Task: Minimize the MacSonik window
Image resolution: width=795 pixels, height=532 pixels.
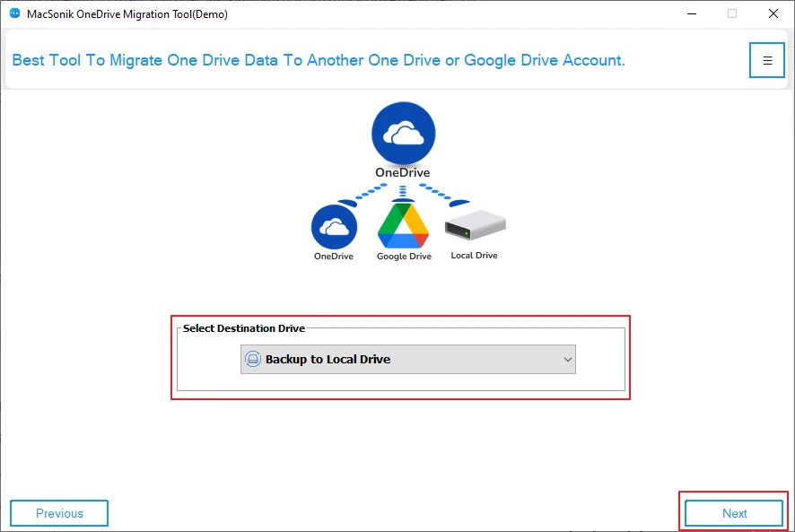Action: 692,13
